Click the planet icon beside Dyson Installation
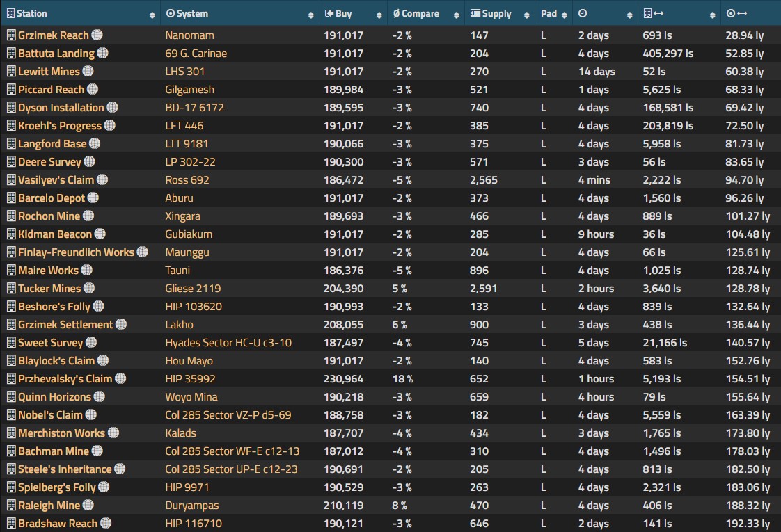This screenshot has width=781, height=532. [113, 107]
